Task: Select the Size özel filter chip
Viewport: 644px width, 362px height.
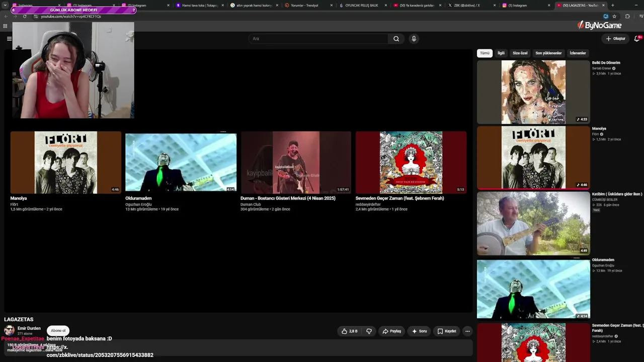Action: click(520, 53)
